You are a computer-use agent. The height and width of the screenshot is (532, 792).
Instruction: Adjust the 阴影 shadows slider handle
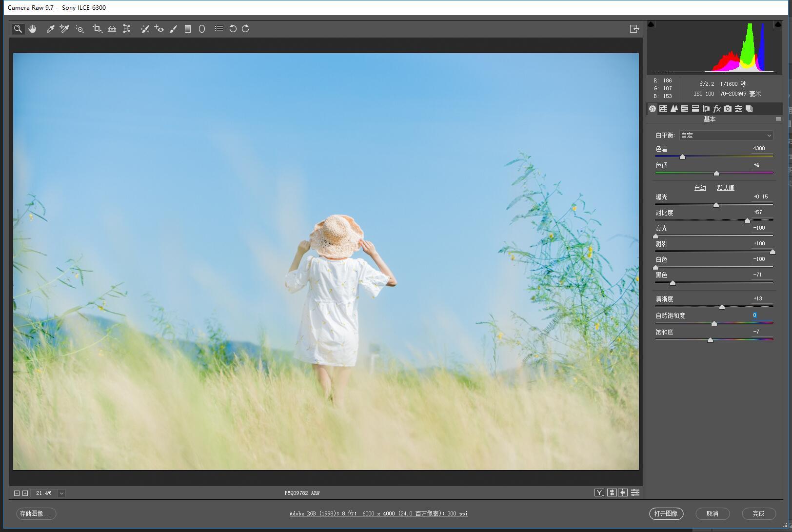point(772,252)
